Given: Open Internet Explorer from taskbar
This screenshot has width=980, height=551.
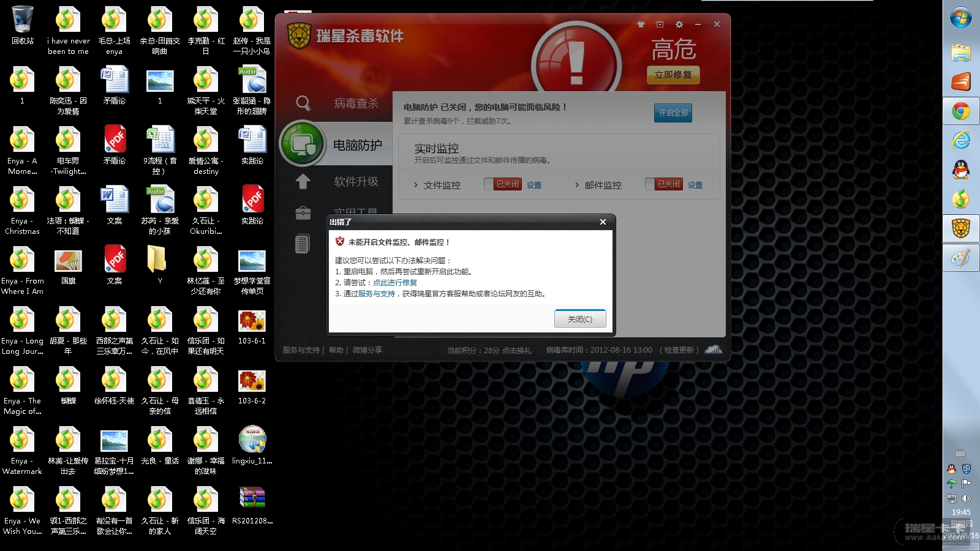Looking at the screenshot, I should click(x=961, y=140).
